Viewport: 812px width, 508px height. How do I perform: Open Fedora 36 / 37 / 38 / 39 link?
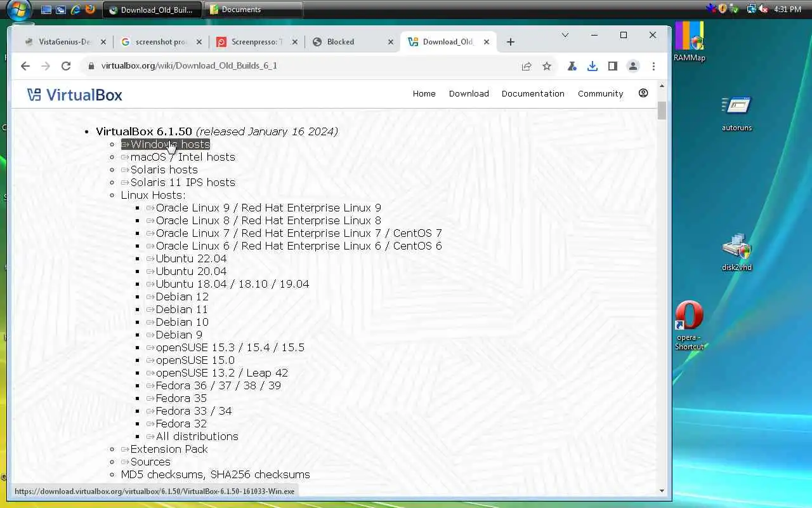[214, 385]
